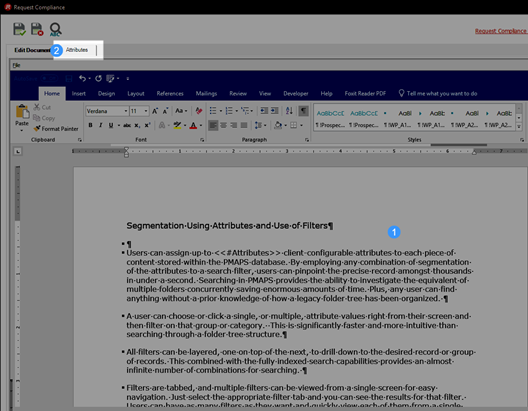Click the Numbering list icon

229,111
